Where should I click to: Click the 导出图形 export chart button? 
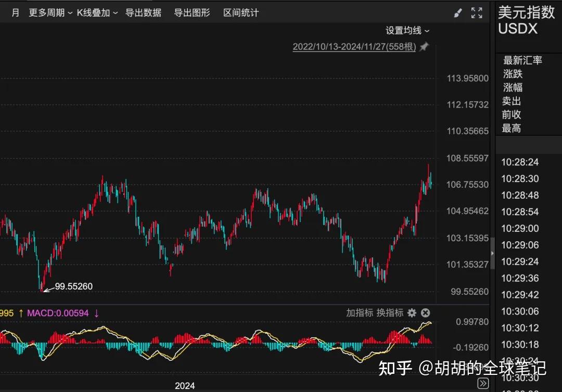tap(193, 12)
